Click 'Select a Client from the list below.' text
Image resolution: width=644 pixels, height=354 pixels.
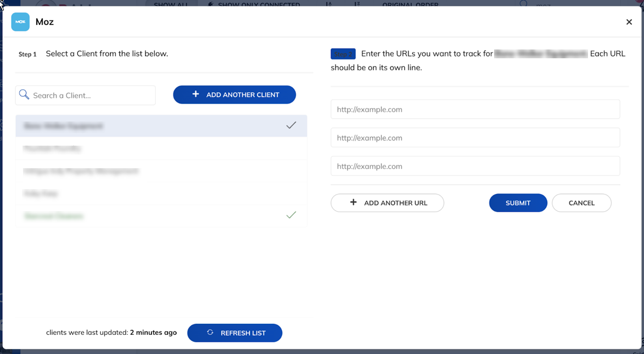point(107,53)
